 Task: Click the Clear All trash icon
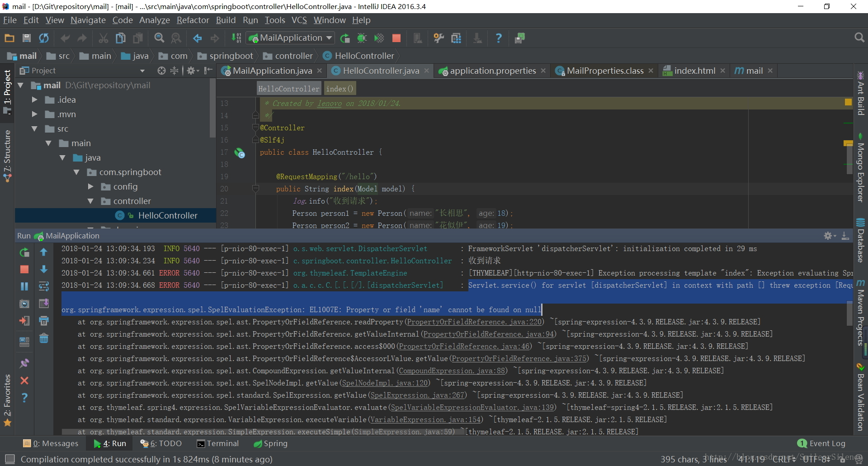click(44, 338)
